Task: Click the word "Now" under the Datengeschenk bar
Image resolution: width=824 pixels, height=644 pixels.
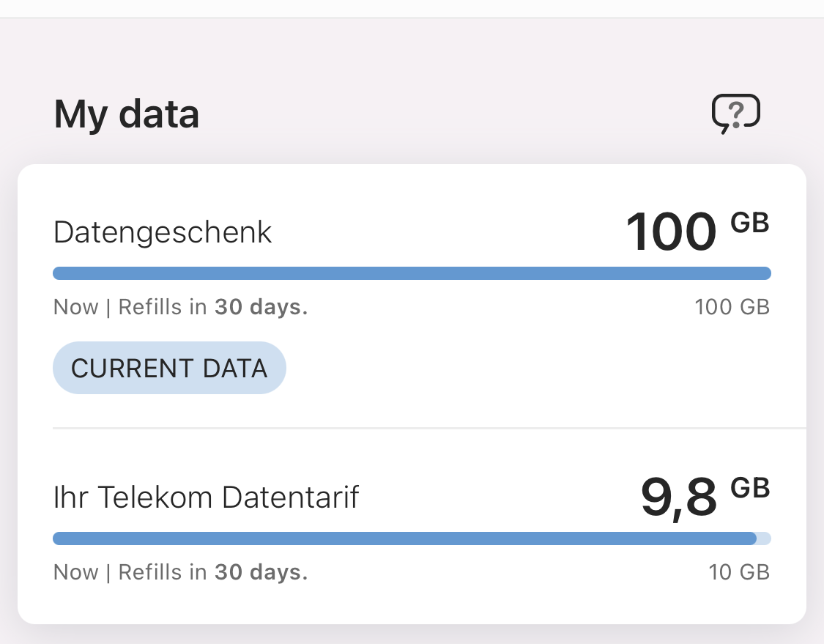Action: coord(76,306)
